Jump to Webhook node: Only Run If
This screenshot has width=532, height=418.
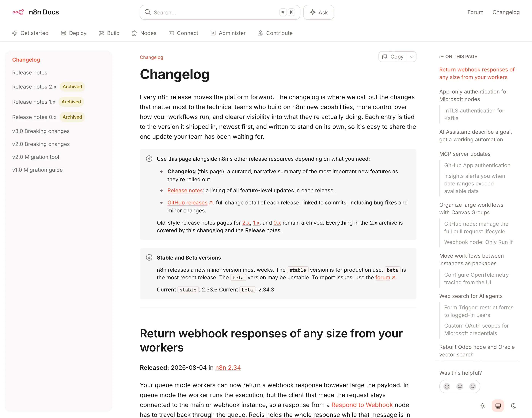478,242
